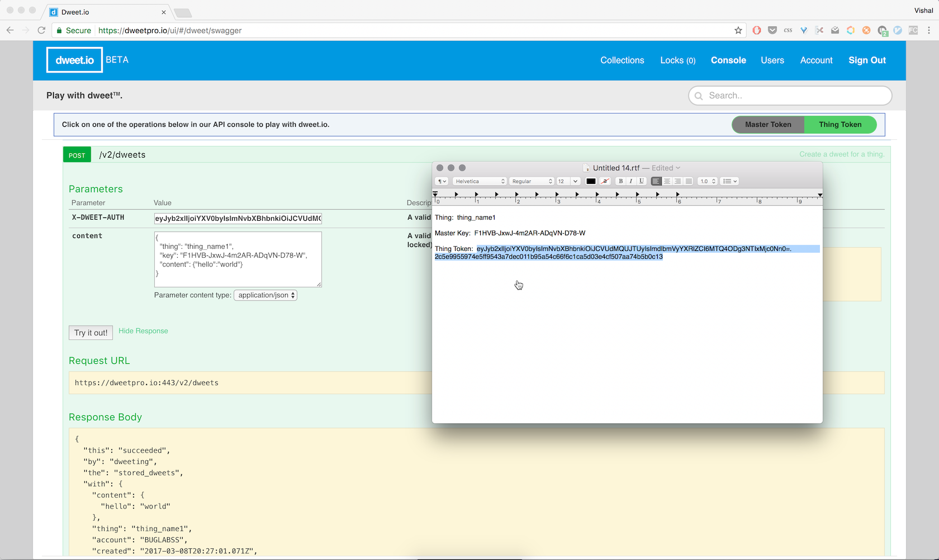Open the CSS extension icon
Image resolution: width=939 pixels, height=560 pixels.
(788, 30)
